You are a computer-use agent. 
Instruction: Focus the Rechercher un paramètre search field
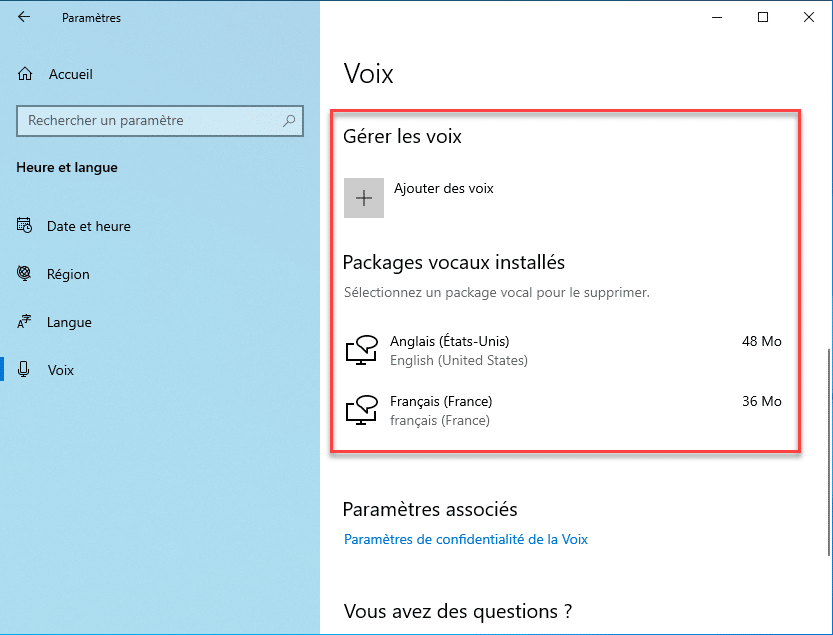tap(150, 121)
